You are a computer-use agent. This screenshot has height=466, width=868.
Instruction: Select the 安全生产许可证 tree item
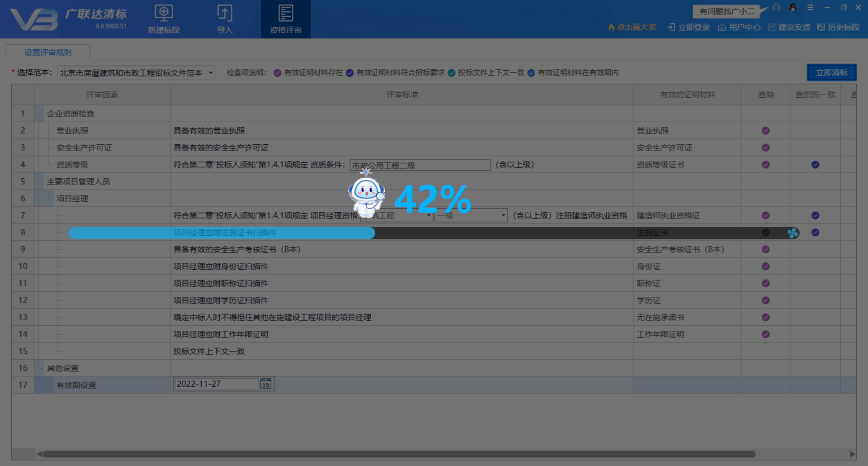(x=84, y=148)
